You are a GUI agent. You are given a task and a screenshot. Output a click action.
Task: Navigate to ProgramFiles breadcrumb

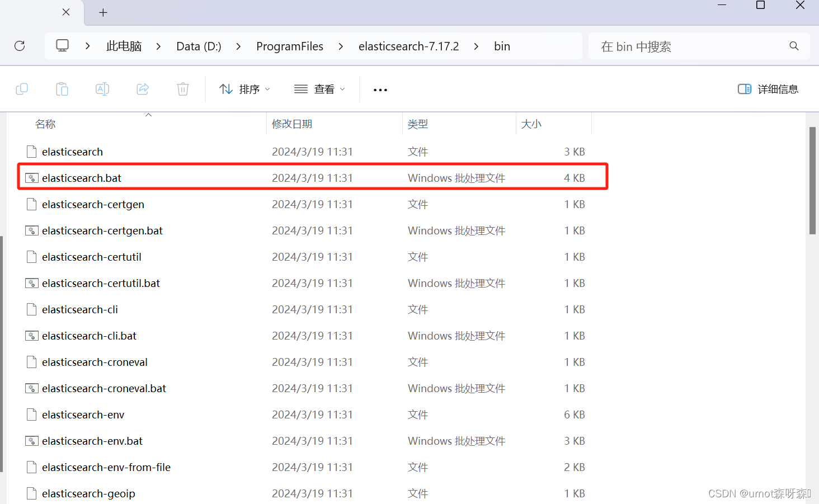point(290,46)
